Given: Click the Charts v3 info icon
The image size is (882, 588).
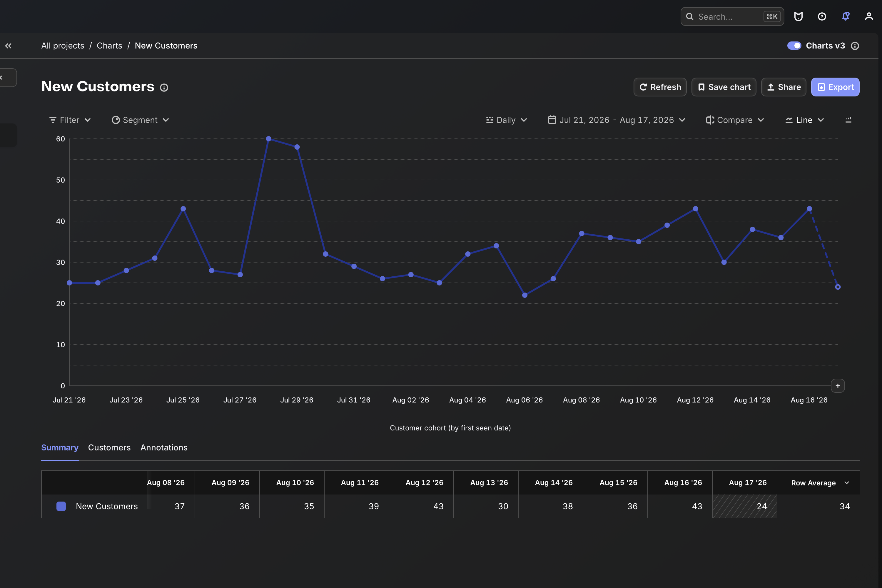Looking at the screenshot, I should coord(855,46).
